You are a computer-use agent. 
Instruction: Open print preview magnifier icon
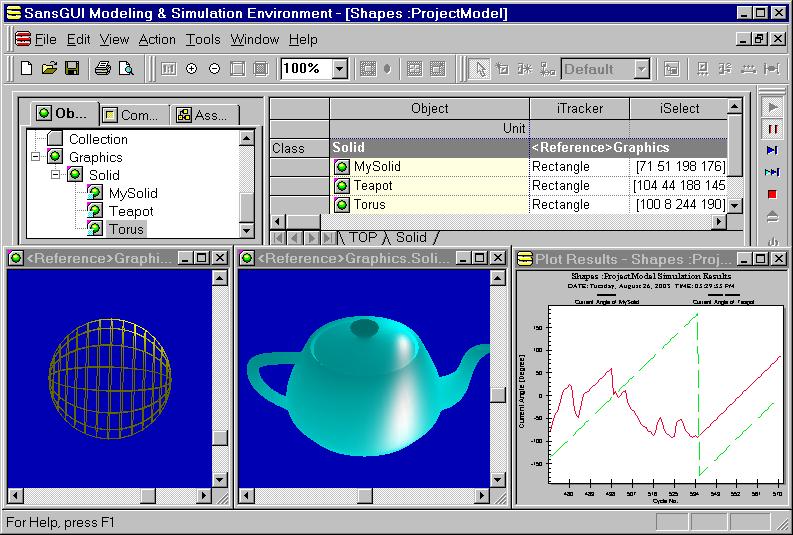126,68
